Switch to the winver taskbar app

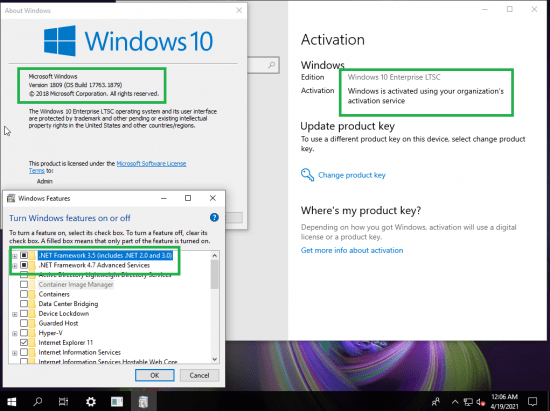tap(117, 402)
